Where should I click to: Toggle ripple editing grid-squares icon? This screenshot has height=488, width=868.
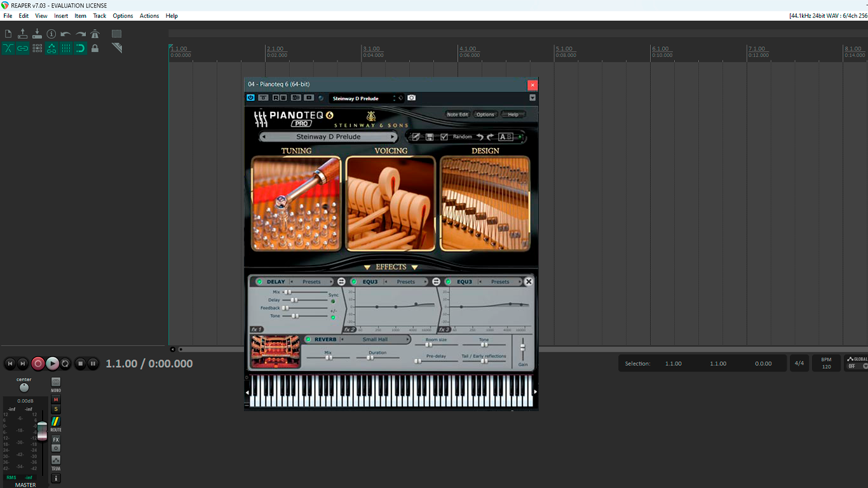37,48
